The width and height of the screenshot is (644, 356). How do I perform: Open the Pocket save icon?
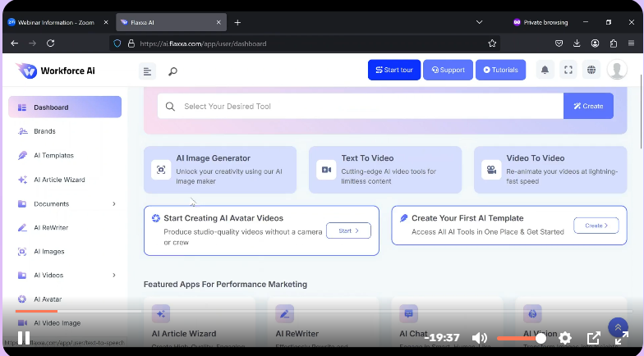(x=559, y=43)
